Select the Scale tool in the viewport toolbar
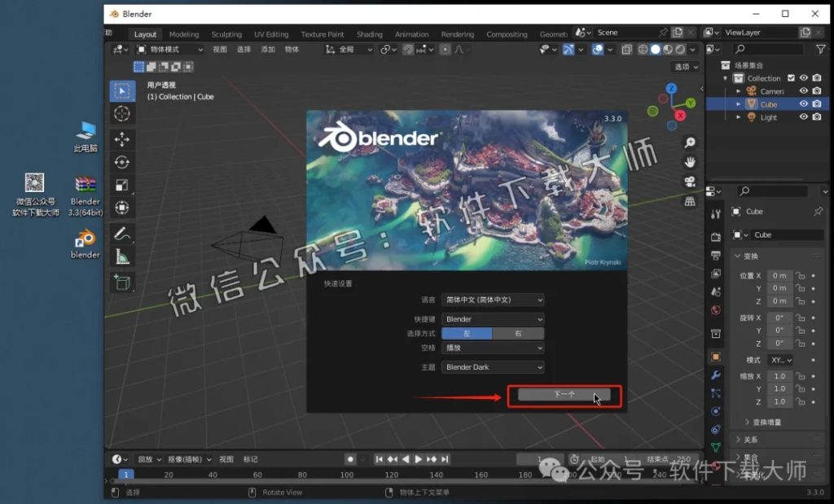Image resolution: width=834 pixels, height=504 pixels. tap(121, 185)
